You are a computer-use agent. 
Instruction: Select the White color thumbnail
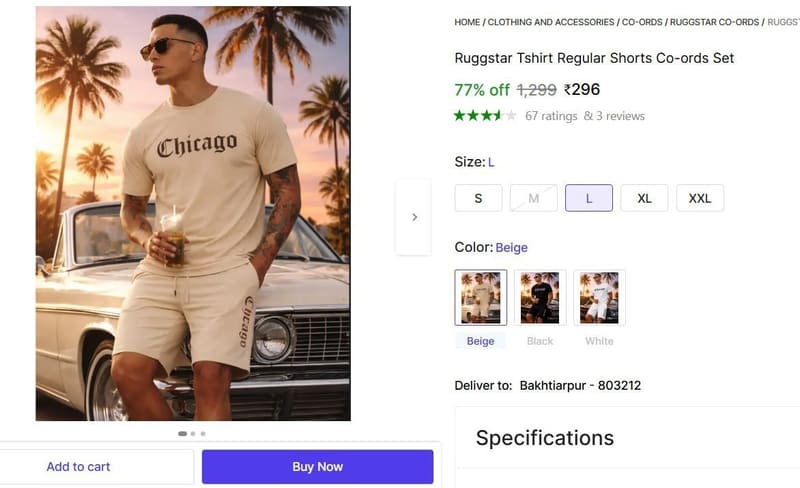point(599,298)
